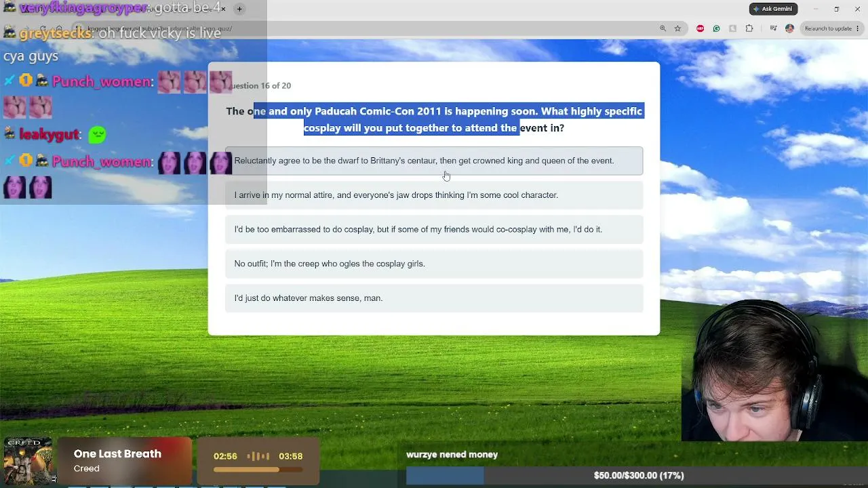Viewport: 868px width, 488px height.
Task: Click the $50.00/$300.00 (17%) goal amount
Action: click(639, 476)
